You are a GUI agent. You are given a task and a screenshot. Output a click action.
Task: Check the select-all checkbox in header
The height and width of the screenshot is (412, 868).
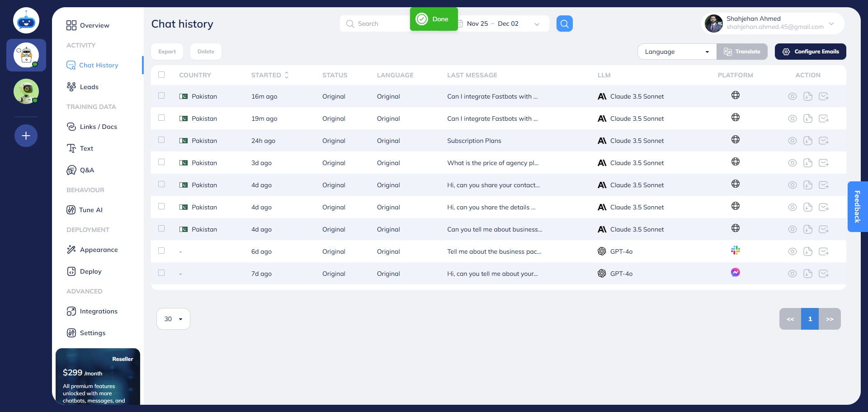161,75
